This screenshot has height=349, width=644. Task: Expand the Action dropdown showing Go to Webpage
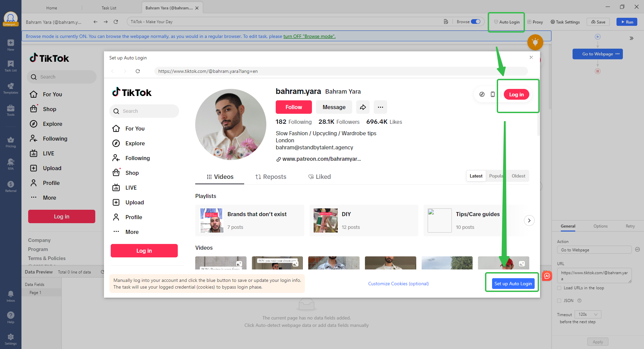click(x=594, y=250)
